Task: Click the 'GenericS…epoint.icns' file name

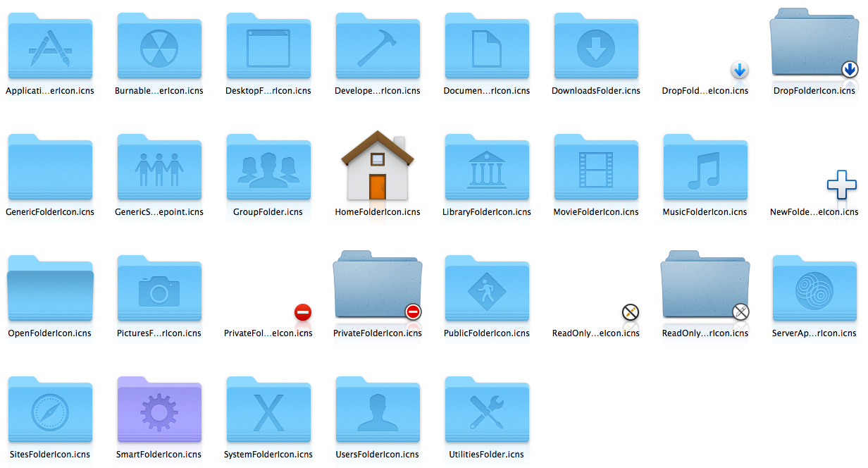Action: click(159, 212)
